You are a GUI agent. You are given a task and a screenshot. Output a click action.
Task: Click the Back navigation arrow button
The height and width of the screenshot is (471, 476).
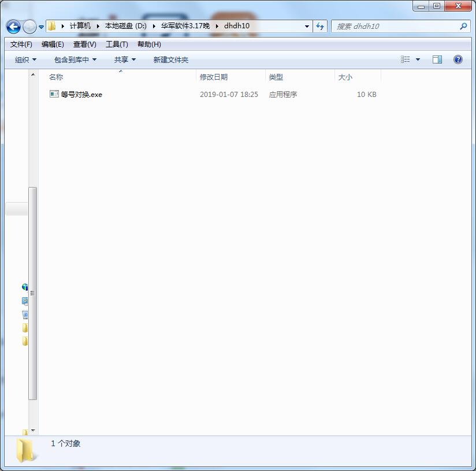pos(13,27)
